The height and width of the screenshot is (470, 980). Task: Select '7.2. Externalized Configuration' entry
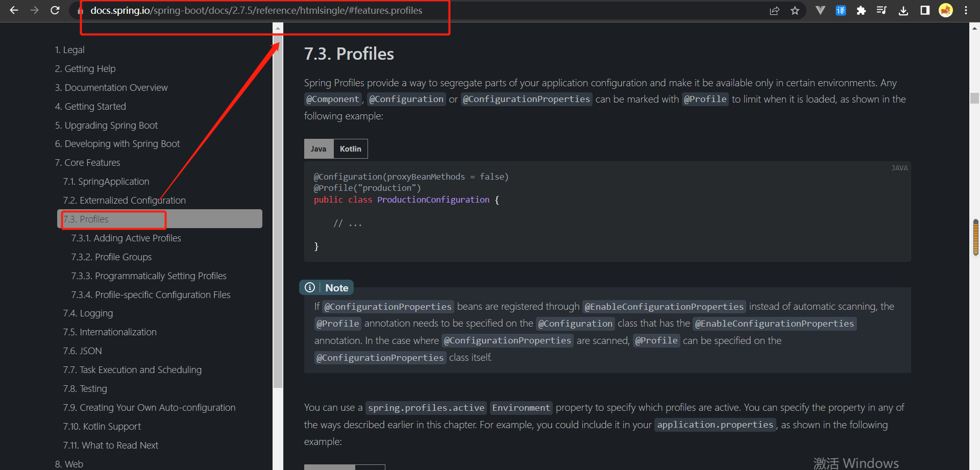pos(124,200)
